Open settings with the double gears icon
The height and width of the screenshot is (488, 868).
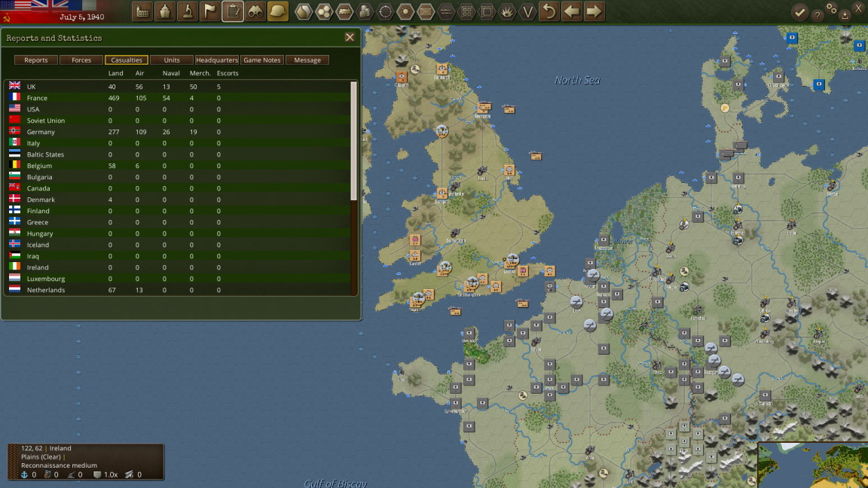point(832,8)
